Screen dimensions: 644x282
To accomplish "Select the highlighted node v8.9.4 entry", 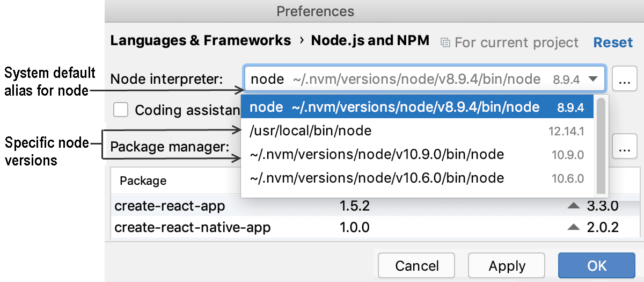I will tap(417, 107).
